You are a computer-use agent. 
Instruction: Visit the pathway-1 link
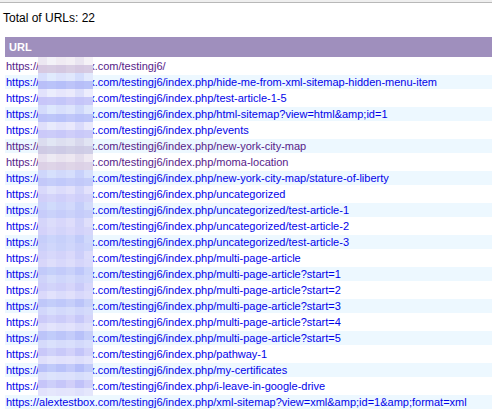pyautogui.click(x=136, y=354)
